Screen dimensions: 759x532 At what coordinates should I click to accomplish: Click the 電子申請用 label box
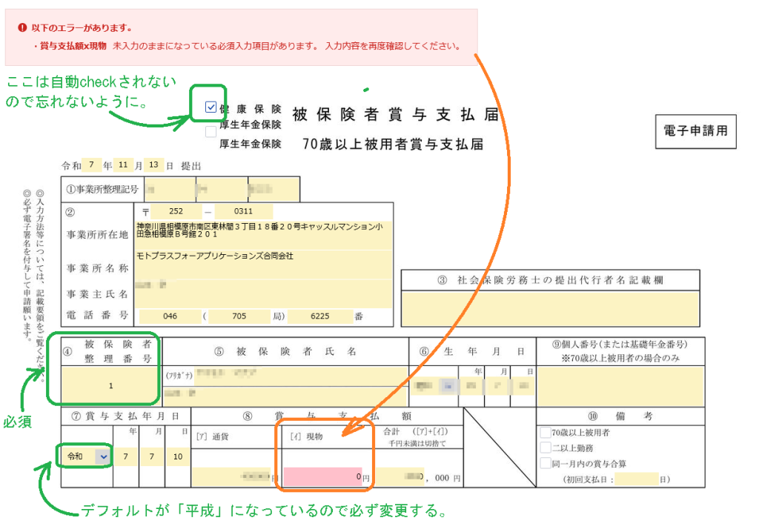(x=696, y=131)
